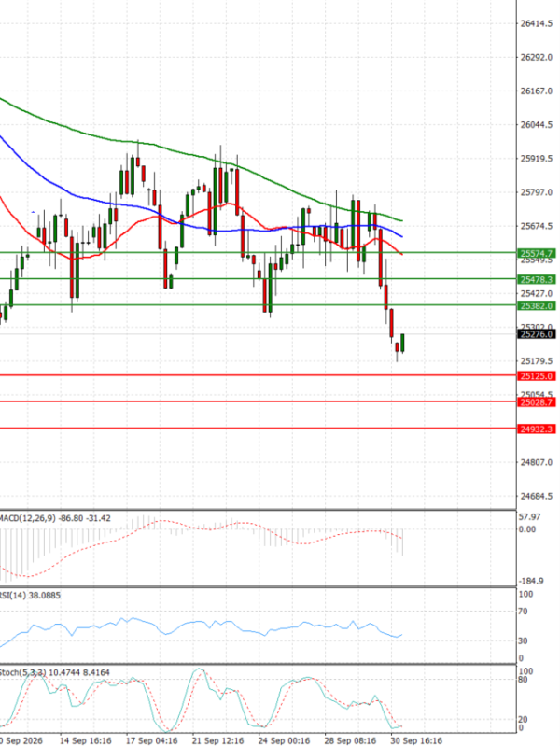Click the 25919.5 price axis value

tap(537, 159)
